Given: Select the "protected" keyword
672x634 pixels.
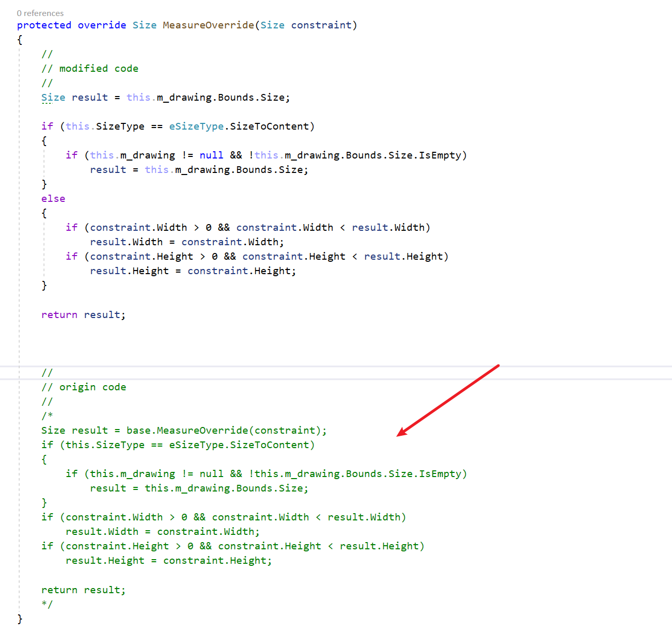Looking at the screenshot, I should (44, 25).
